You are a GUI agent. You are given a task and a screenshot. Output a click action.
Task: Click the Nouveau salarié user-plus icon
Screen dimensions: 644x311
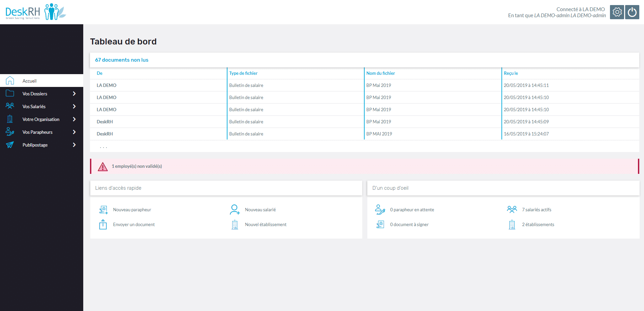click(x=235, y=210)
